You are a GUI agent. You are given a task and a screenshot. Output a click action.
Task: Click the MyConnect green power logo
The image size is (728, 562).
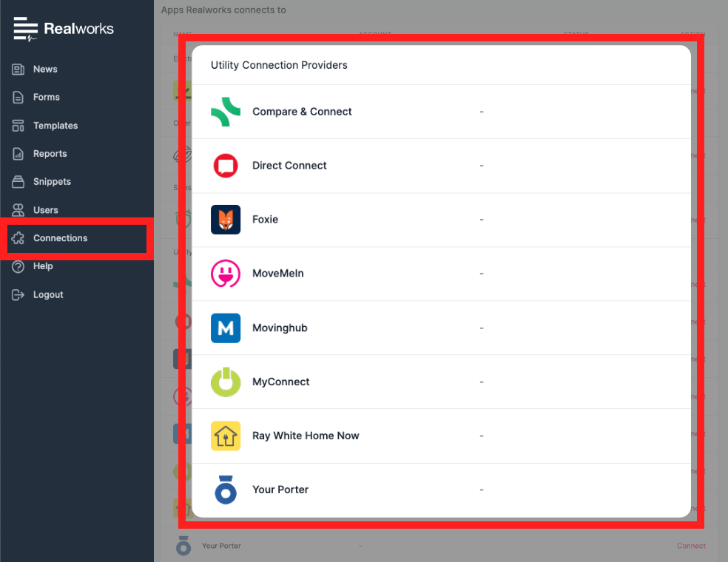[226, 382]
